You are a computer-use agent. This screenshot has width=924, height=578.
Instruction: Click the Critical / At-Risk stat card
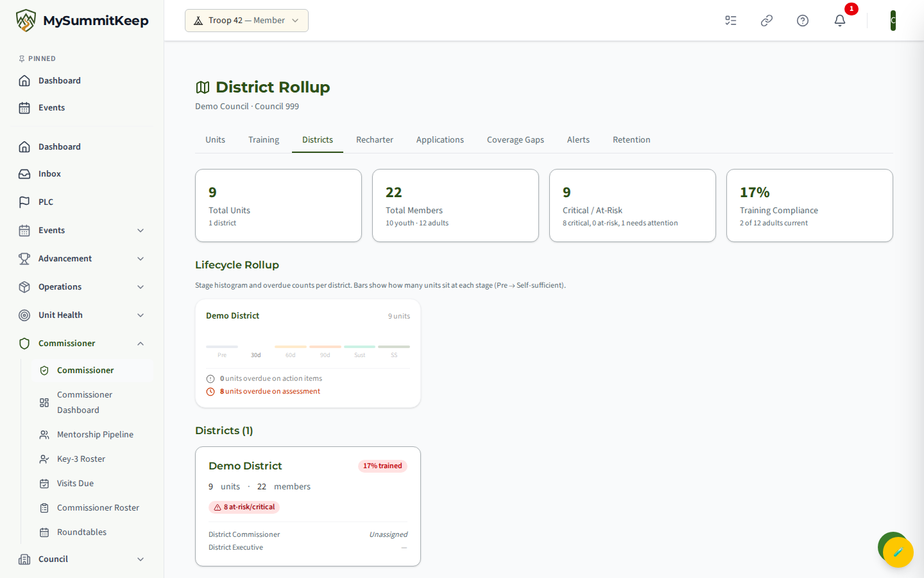click(x=633, y=206)
